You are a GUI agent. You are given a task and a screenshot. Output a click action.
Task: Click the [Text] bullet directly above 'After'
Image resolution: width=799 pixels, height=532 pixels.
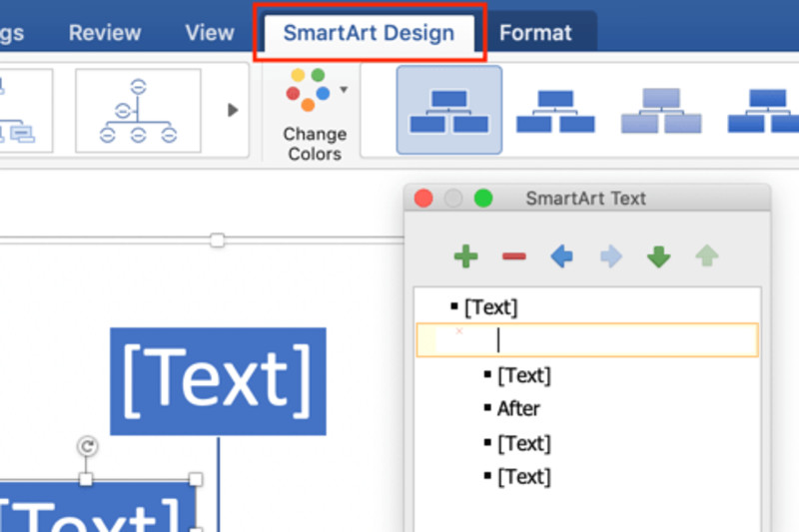click(523, 375)
